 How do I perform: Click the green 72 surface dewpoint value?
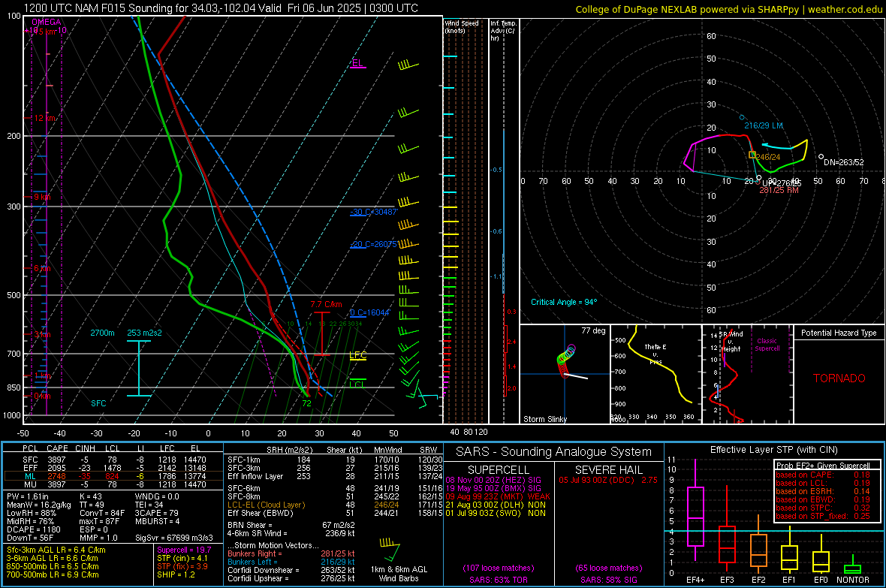coord(306,404)
